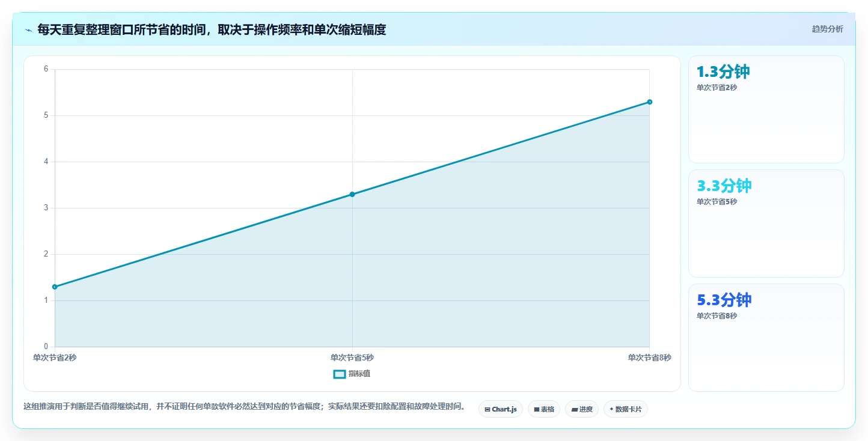Click the x-axis label 单次节省5秒
Image resolution: width=868 pixels, height=441 pixels.
pos(352,357)
